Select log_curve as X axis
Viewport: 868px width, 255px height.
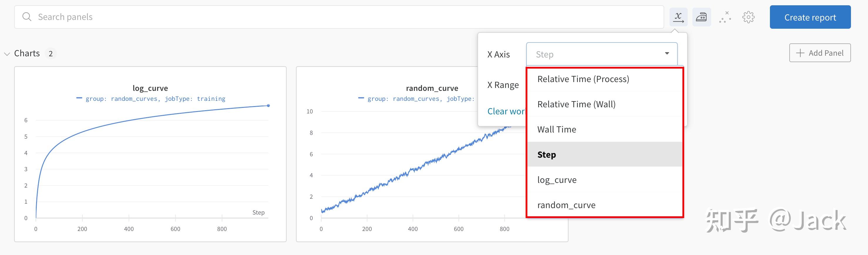point(557,180)
